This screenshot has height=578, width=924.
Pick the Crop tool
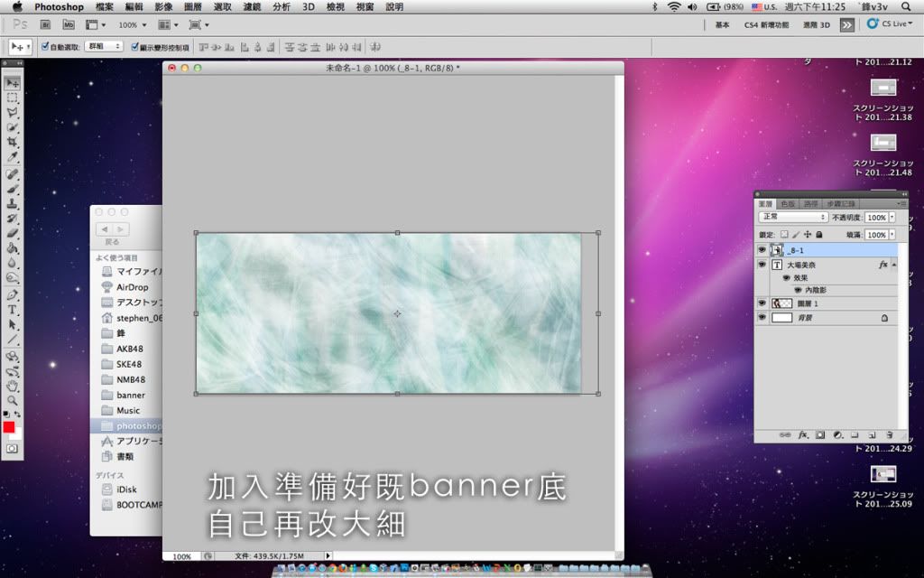coord(13,143)
